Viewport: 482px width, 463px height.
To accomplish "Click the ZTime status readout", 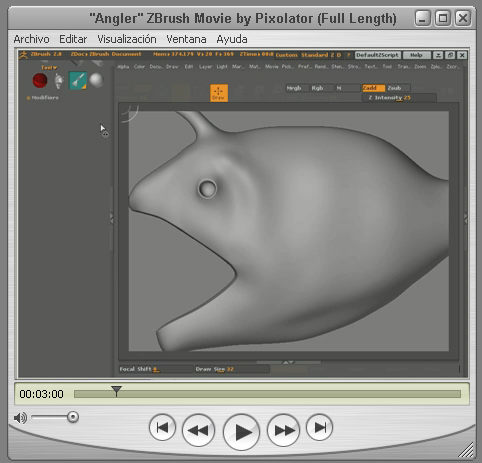I will pos(256,54).
